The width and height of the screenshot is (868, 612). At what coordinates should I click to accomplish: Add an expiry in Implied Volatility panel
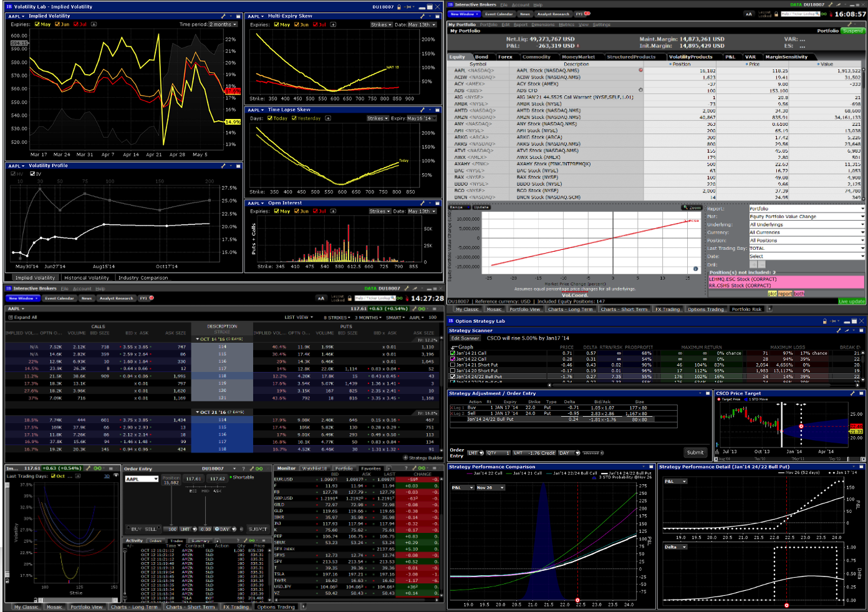coord(94,24)
